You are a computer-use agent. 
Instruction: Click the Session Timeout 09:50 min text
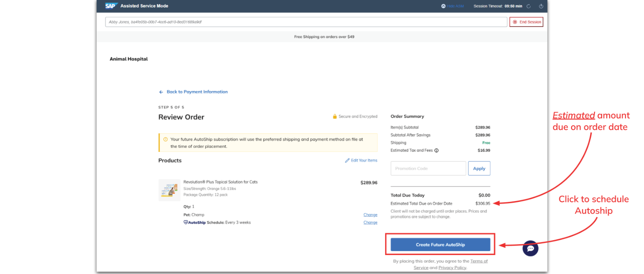(498, 6)
